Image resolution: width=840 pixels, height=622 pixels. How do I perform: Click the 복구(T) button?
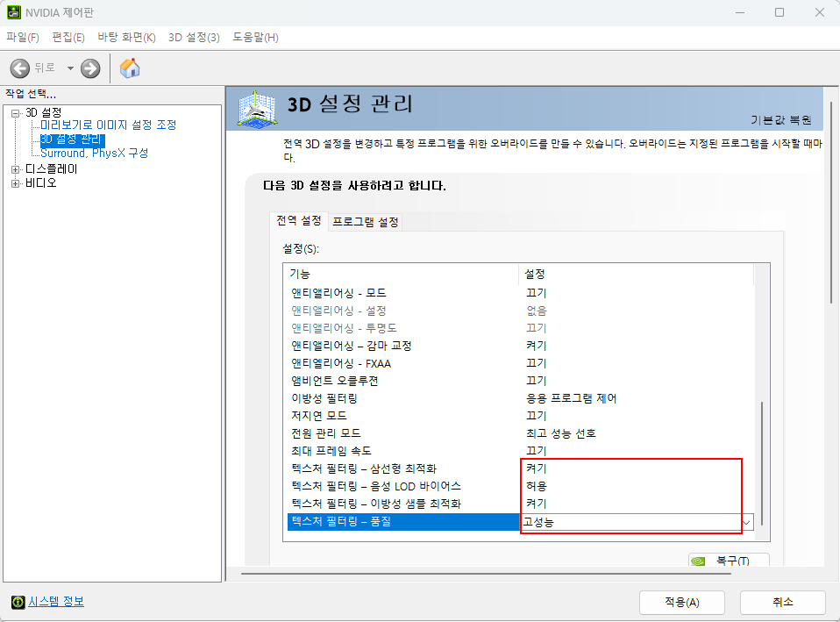pyautogui.click(x=729, y=560)
